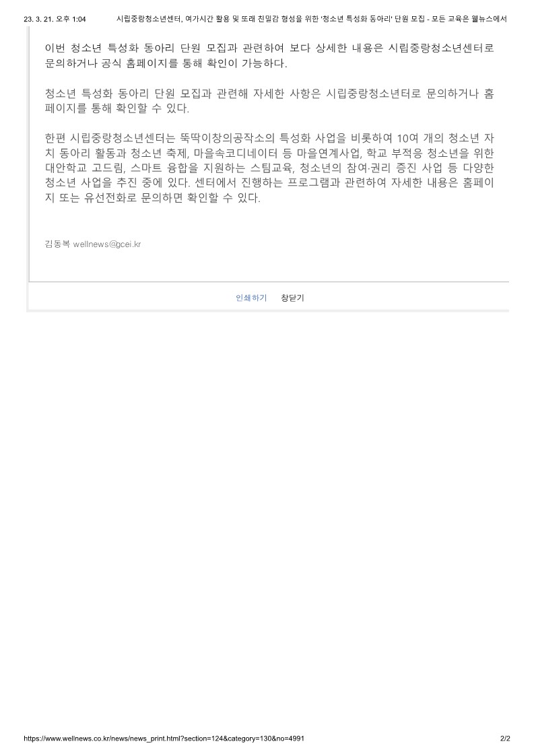
Task: Close the window with 창닫기
Action: (292, 298)
